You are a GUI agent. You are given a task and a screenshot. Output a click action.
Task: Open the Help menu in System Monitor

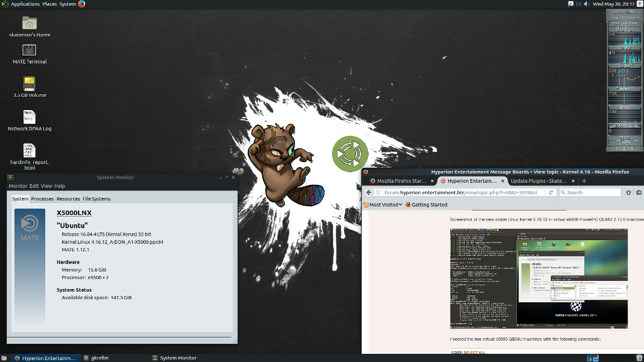coord(60,186)
